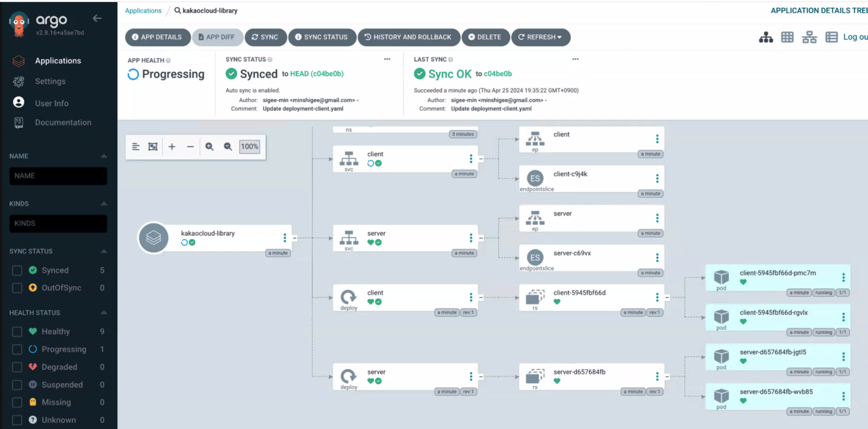Collapse the HEALTH STATUS filter section

click(104, 313)
